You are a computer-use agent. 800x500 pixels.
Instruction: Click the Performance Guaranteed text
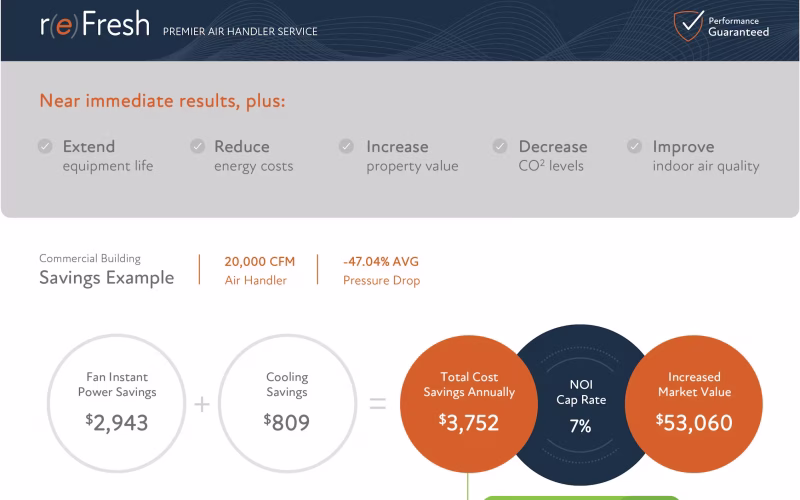click(738, 27)
